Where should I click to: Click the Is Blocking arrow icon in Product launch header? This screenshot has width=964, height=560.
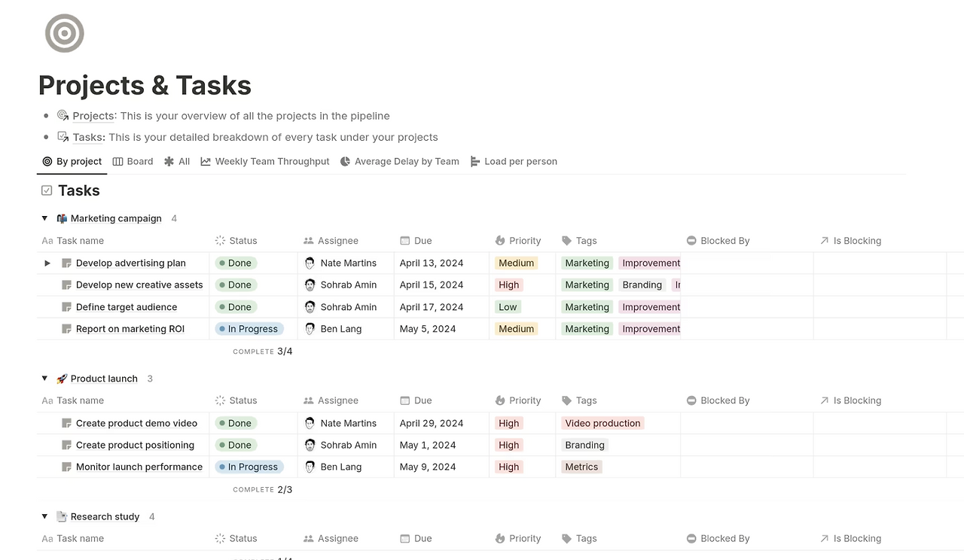(x=824, y=400)
